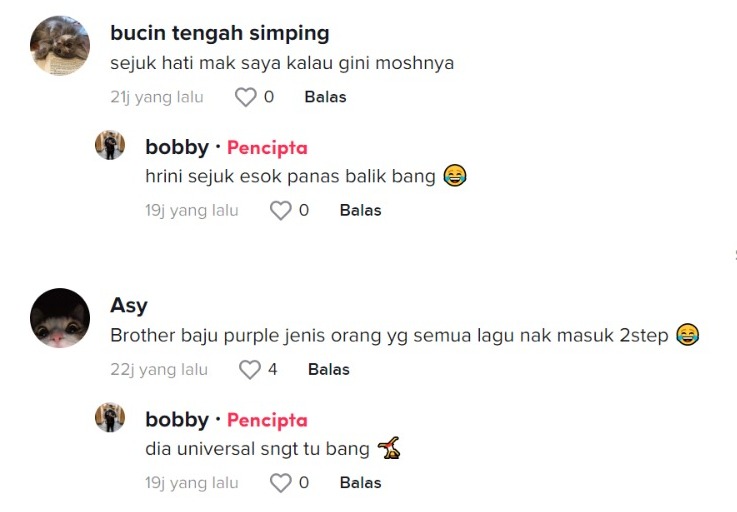Like Asy's comment with the heart

coord(249,370)
